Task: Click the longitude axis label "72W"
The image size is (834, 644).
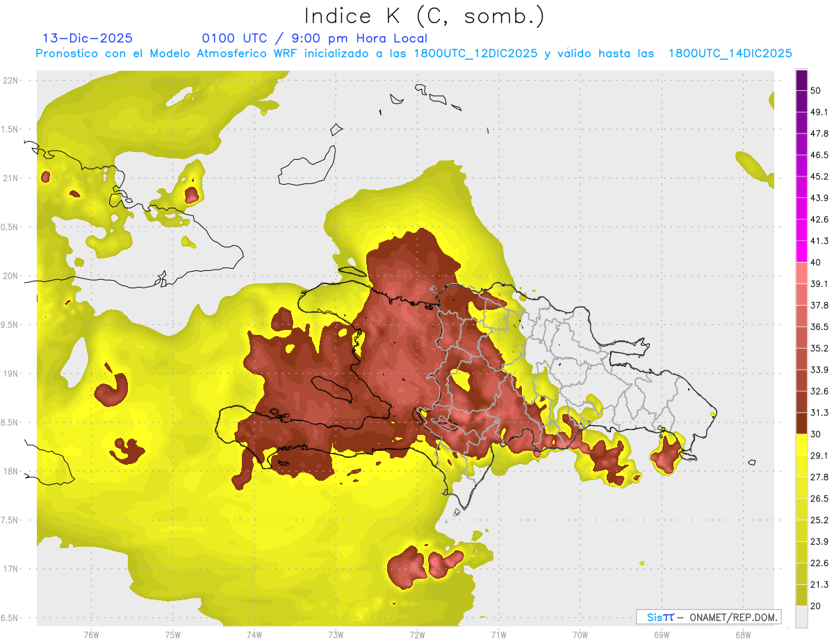Action: 417,635
